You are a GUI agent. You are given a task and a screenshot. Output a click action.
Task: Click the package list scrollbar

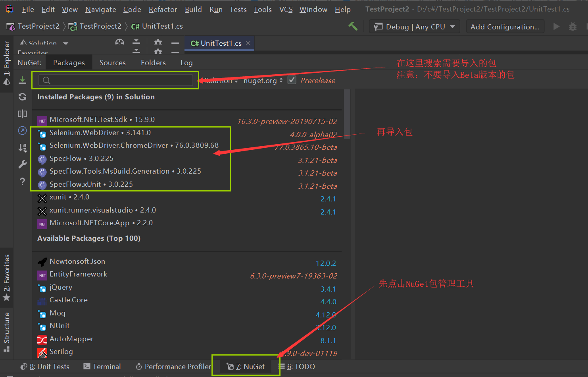[347, 114]
